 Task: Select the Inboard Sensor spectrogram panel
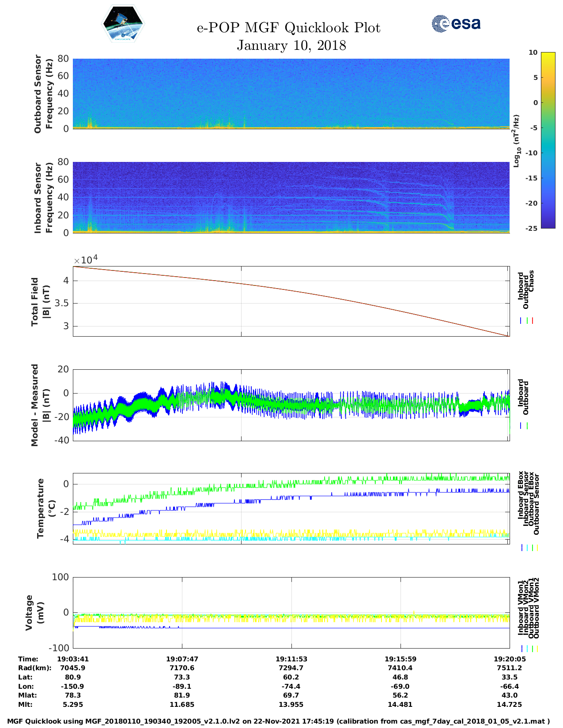point(291,197)
